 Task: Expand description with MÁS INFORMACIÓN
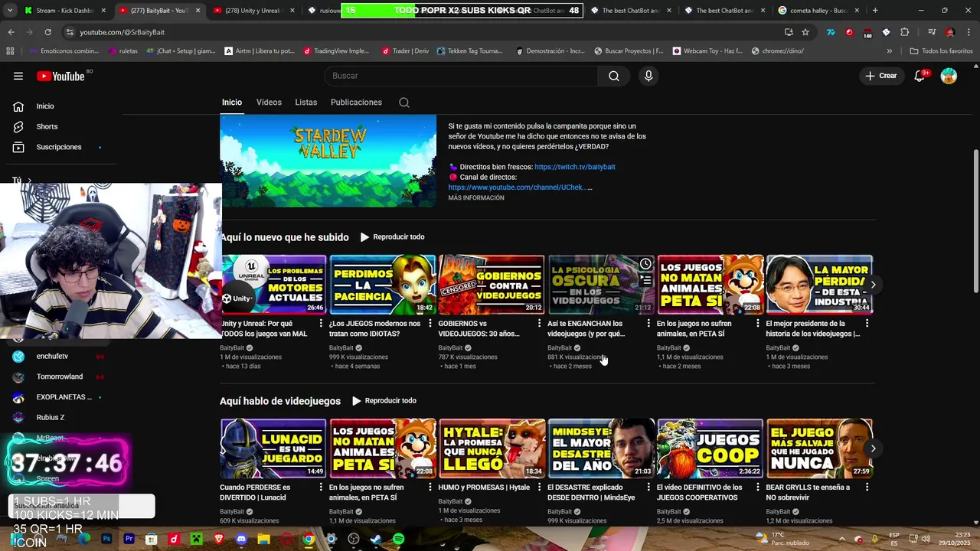pyautogui.click(x=476, y=198)
